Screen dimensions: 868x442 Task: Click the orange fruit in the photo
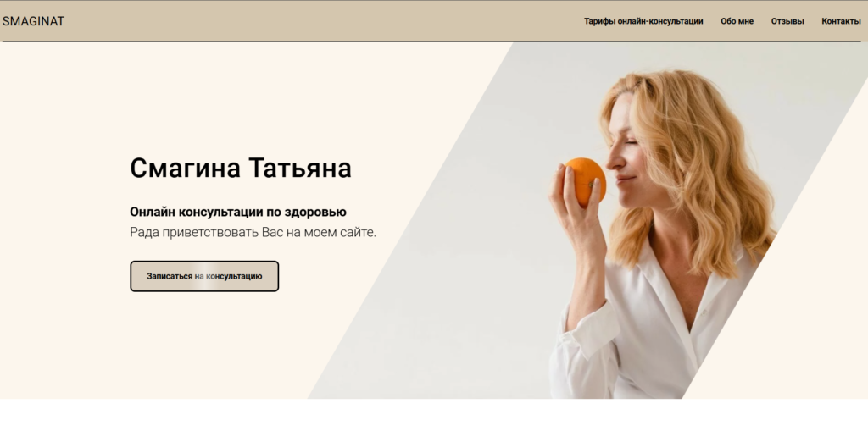pos(586,181)
